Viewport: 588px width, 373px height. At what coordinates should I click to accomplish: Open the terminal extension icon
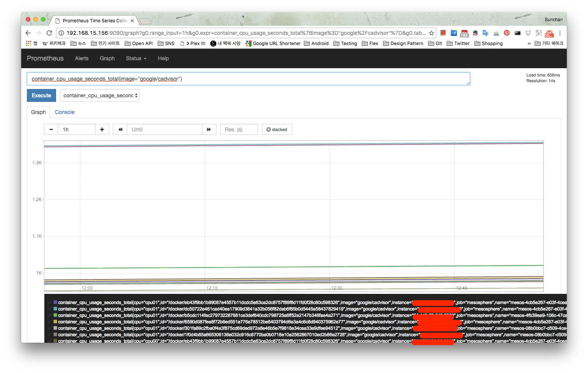pos(518,33)
